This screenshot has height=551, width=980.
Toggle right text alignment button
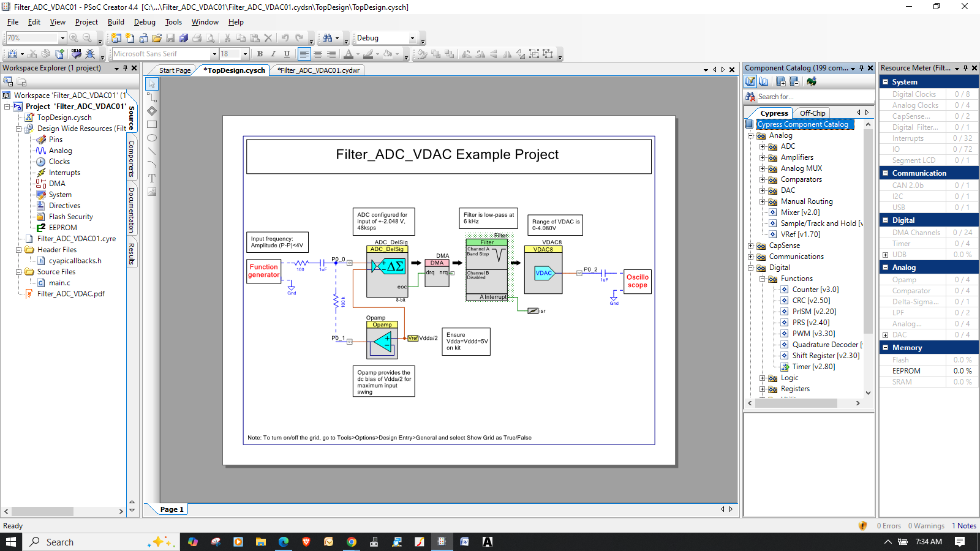pyautogui.click(x=331, y=54)
